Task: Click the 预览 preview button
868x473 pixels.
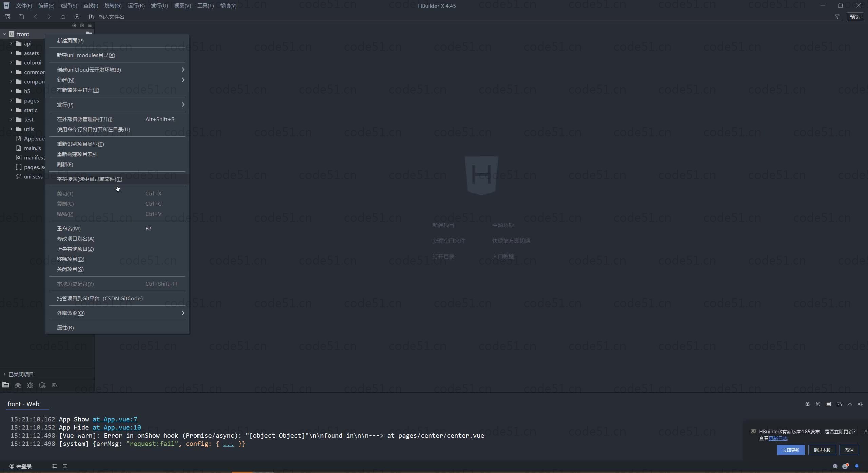Action: [x=854, y=17]
